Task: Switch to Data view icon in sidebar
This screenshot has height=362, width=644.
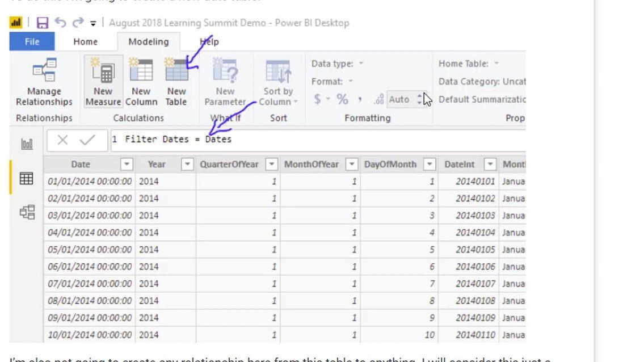Action: (27, 178)
